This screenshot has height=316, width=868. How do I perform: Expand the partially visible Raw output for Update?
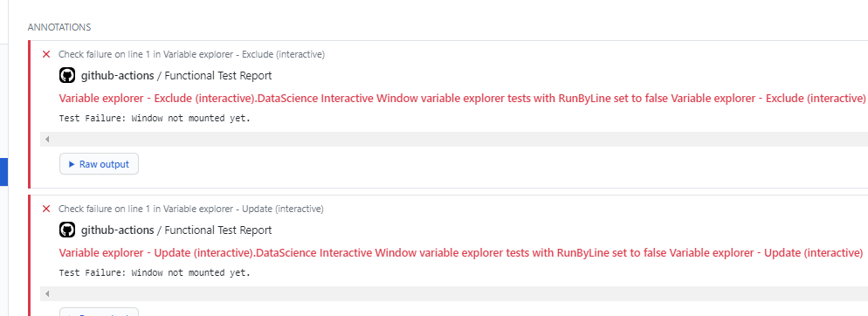coord(99,313)
